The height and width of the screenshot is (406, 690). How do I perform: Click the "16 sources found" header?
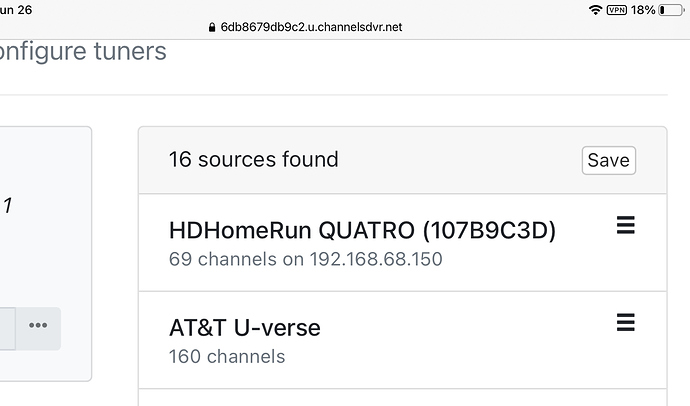pyautogui.click(x=253, y=159)
